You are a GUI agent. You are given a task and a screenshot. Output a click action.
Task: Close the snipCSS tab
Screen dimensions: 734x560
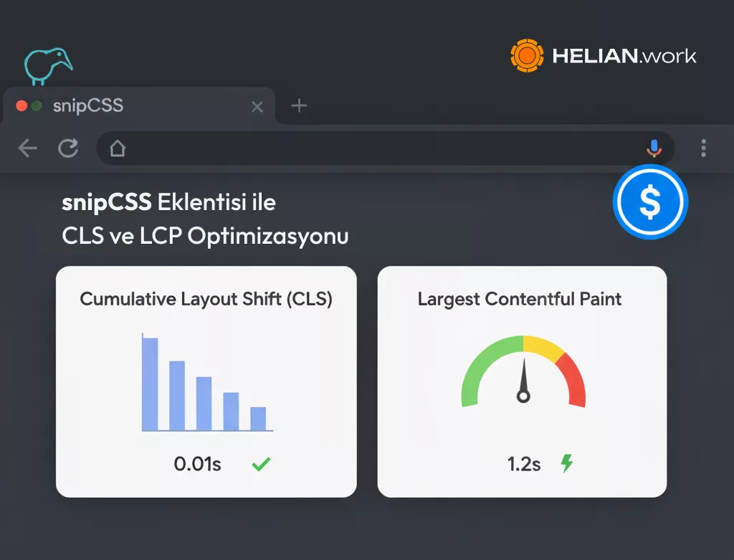click(x=257, y=107)
